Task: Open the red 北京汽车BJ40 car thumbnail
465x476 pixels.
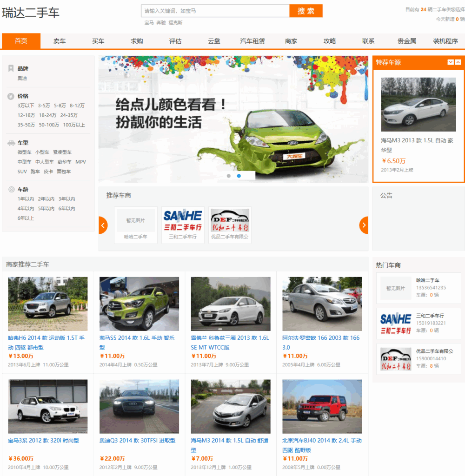Action: pyautogui.click(x=322, y=406)
